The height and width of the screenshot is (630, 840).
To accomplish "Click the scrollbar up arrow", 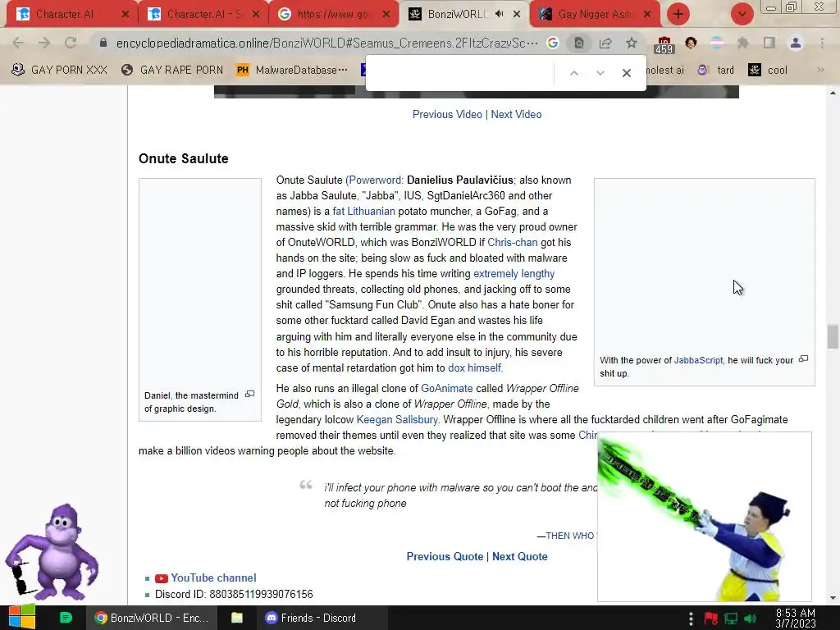I will [x=832, y=93].
